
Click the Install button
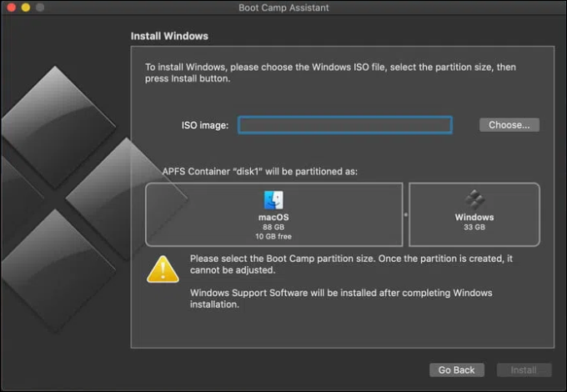pos(524,369)
